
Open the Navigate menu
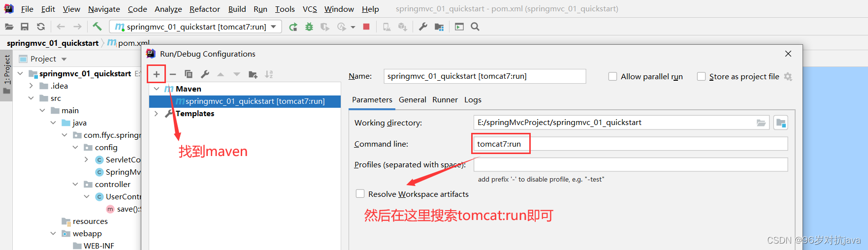coord(104,9)
